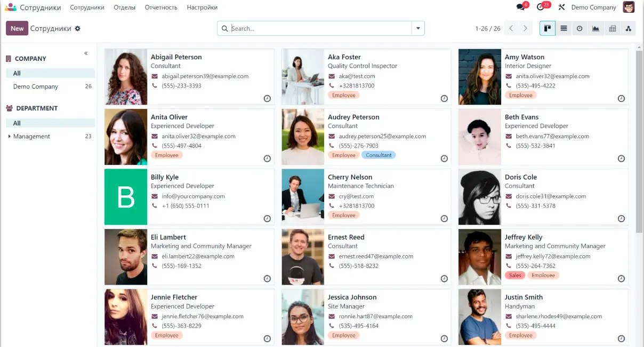Open the search options dropdown arrow
The image size is (644, 347).
point(418,29)
